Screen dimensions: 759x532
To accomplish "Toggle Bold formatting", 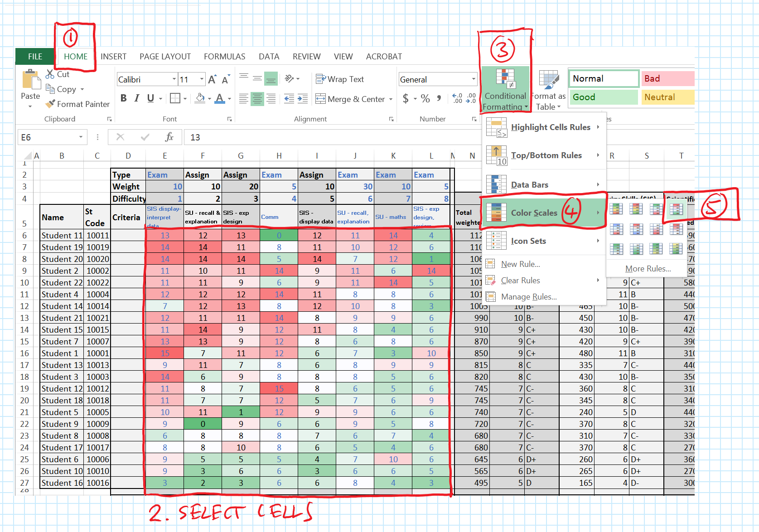I will (x=124, y=98).
